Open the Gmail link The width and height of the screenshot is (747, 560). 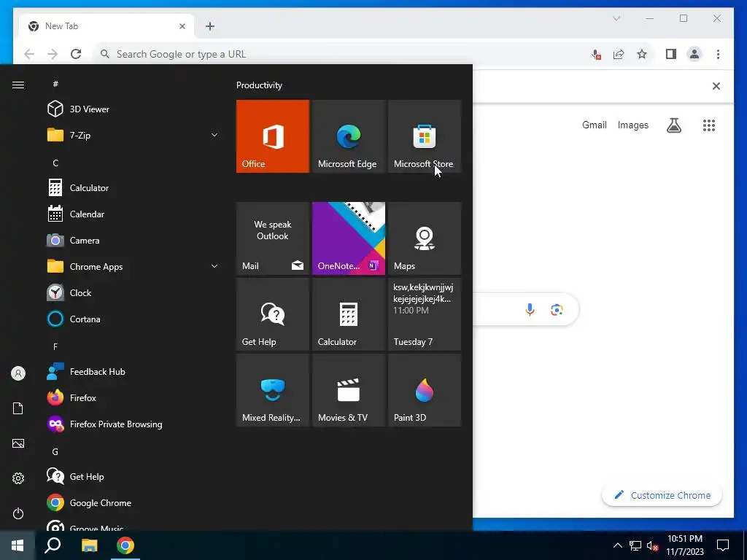click(x=594, y=125)
